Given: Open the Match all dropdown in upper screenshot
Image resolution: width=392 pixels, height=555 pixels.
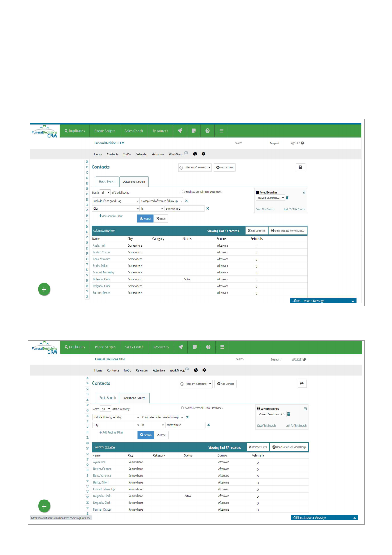Looking at the screenshot, I should click(105, 193).
